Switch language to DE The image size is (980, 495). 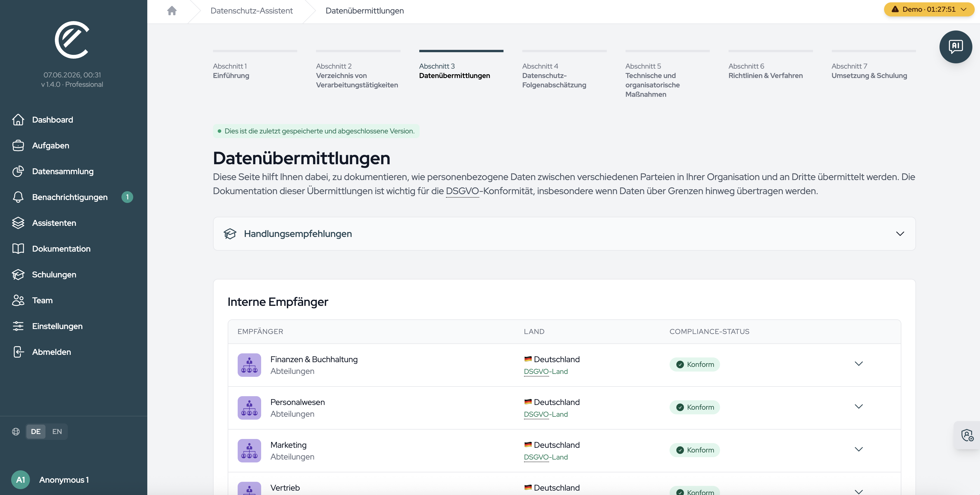tap(36, 431)
